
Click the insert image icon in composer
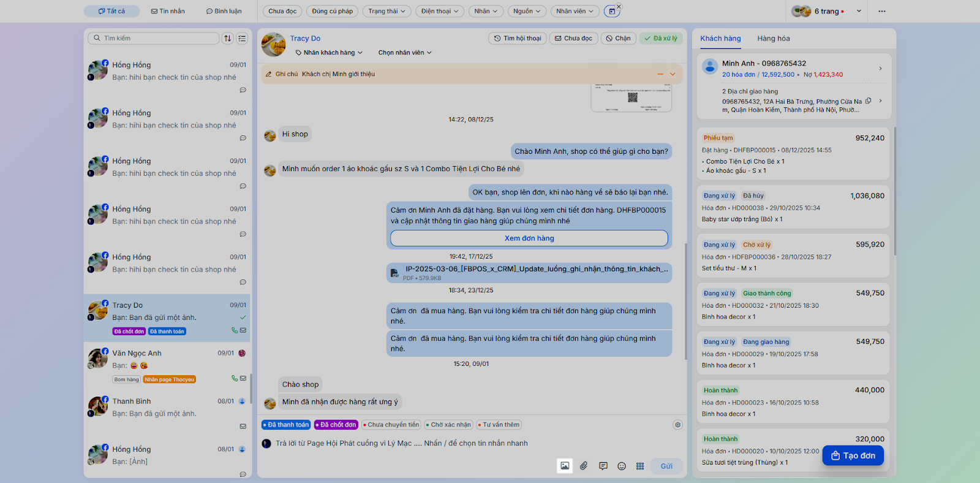565,466
